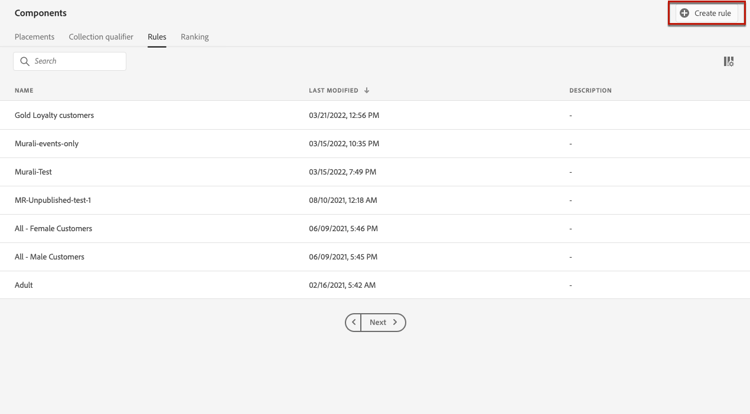Click the search magnifier icon
Image resolution: width=750 pixels, height=414 pixels.
point(25,61)
